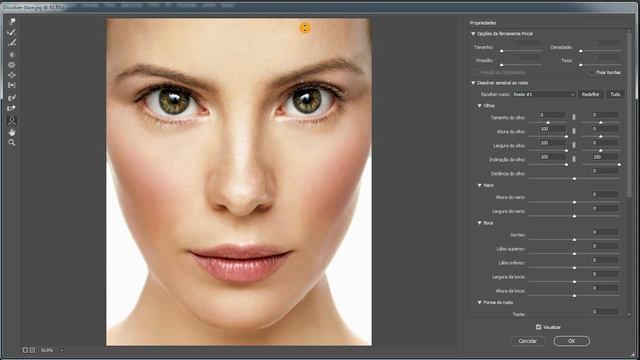Click the Cancelar button
The height and width of the screenshot is (360, 640).
pyautogui.click(x=527, y=341)
